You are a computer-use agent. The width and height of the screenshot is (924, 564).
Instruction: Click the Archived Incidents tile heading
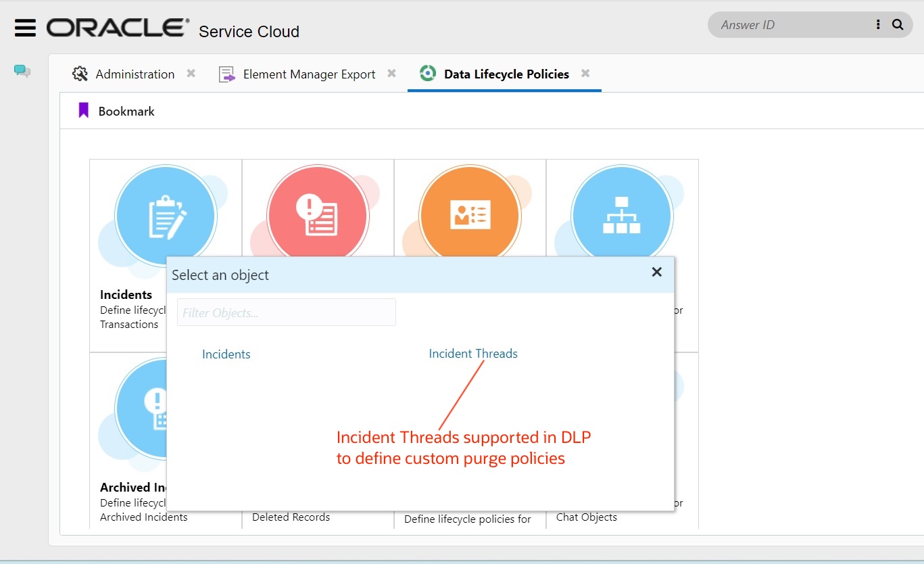133,487
